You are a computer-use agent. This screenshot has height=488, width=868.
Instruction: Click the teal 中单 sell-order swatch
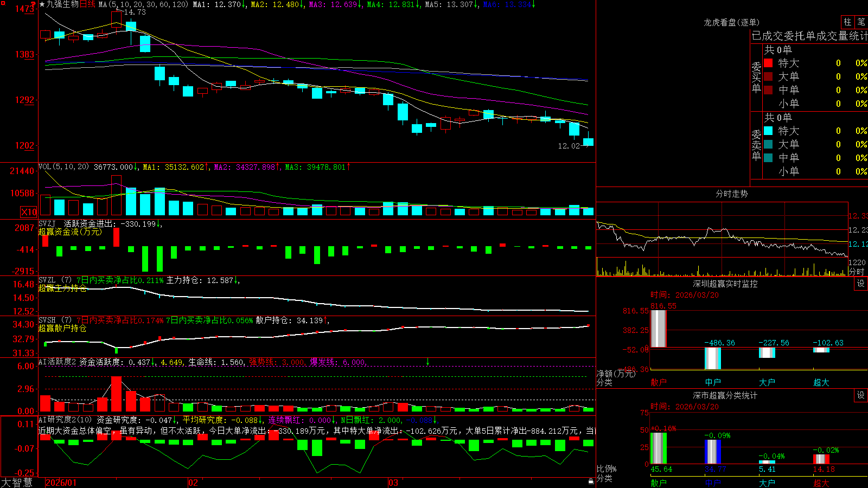[x=768, y=158]
